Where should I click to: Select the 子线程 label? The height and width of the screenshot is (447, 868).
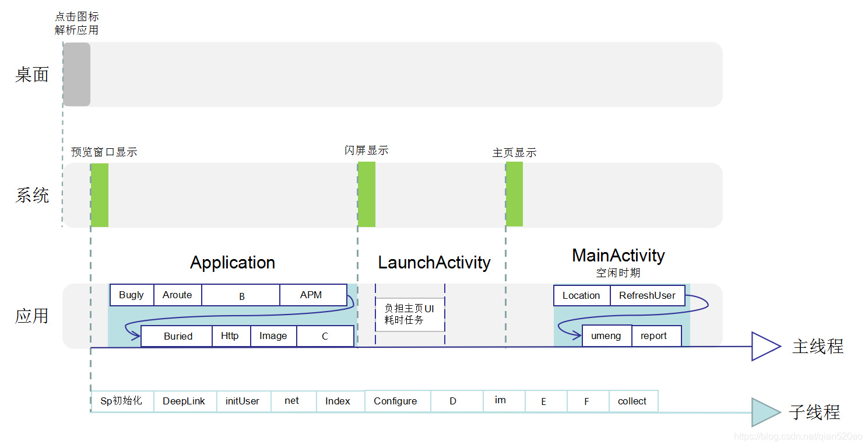point(814,413)
